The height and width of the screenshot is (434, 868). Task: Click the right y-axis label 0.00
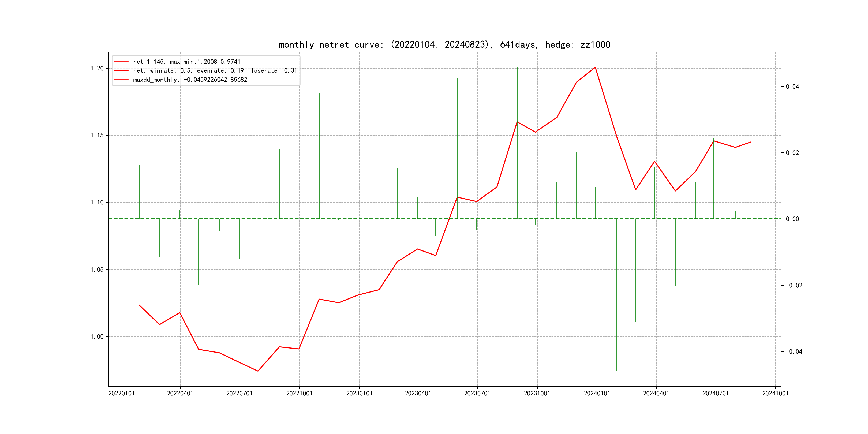pos(792,219)
